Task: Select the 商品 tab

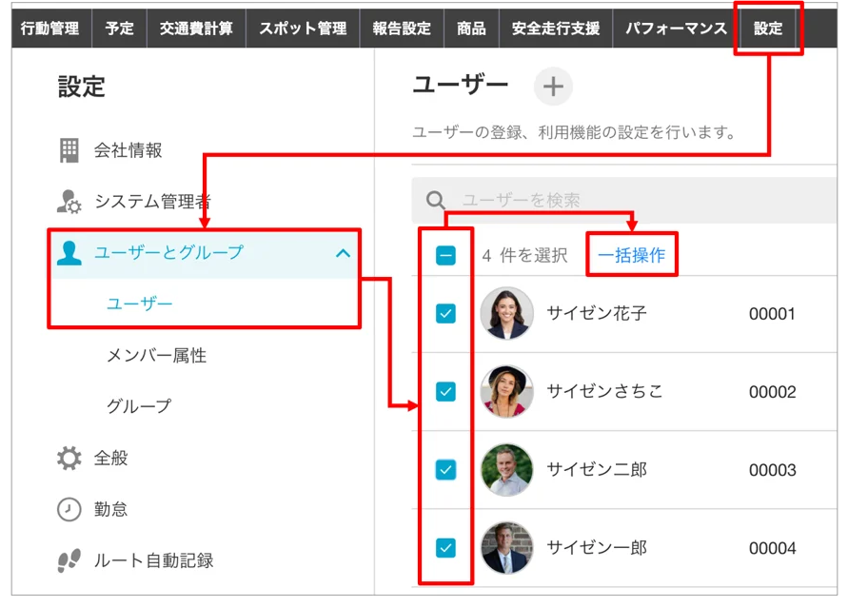Action: (472, 29)
